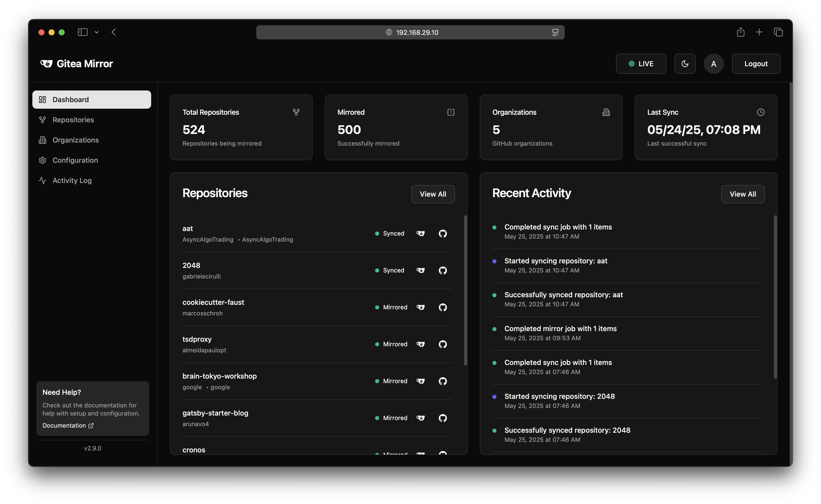
Task: Click the icon on the Mirrored card
Action: 451,112
